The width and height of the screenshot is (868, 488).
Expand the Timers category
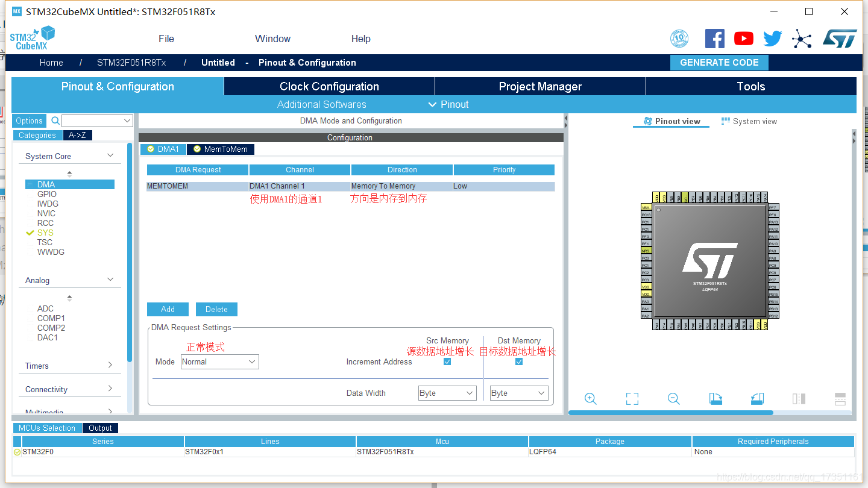coord(110,365)
